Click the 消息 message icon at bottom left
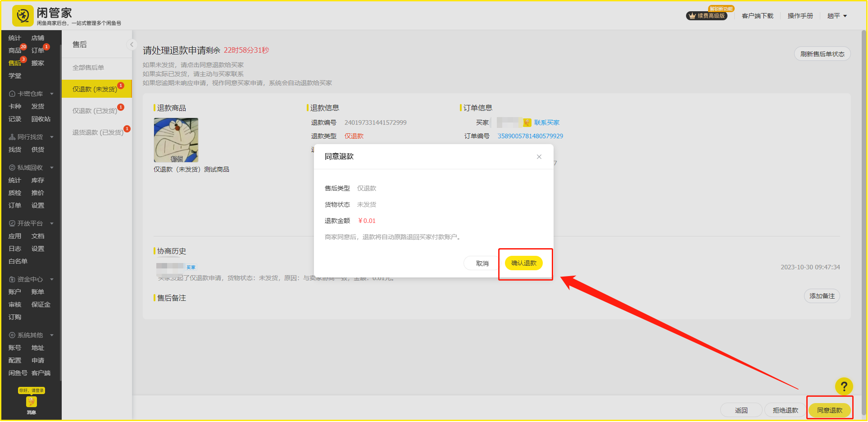The width and height of the screenshot is (868, 422). click(31, 402)
